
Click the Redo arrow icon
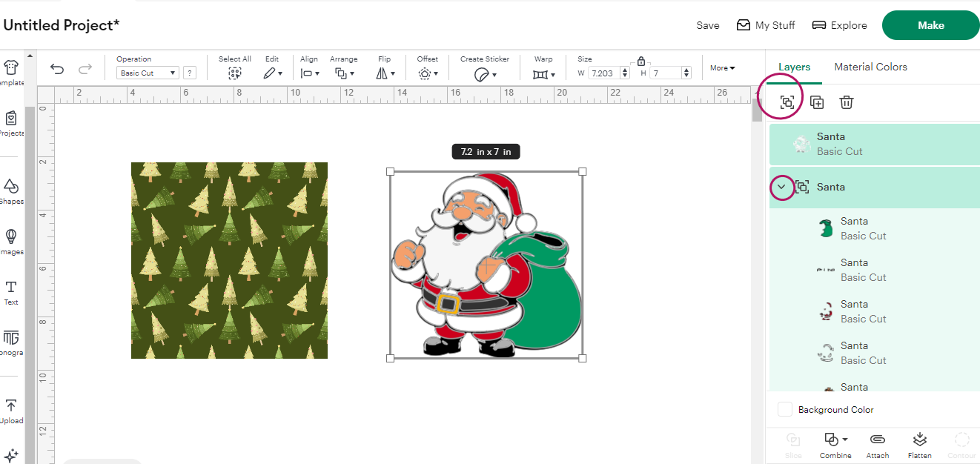85,69
